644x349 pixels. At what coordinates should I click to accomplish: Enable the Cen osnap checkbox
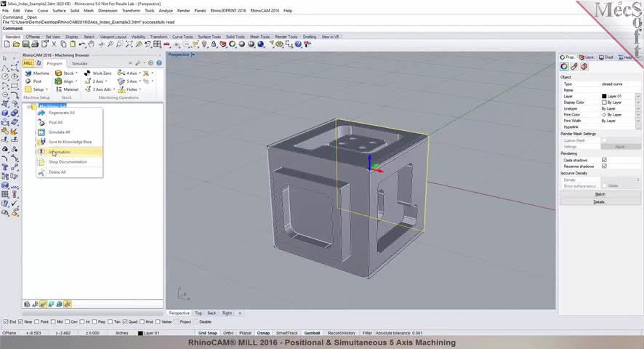click(x=67, y=322)
